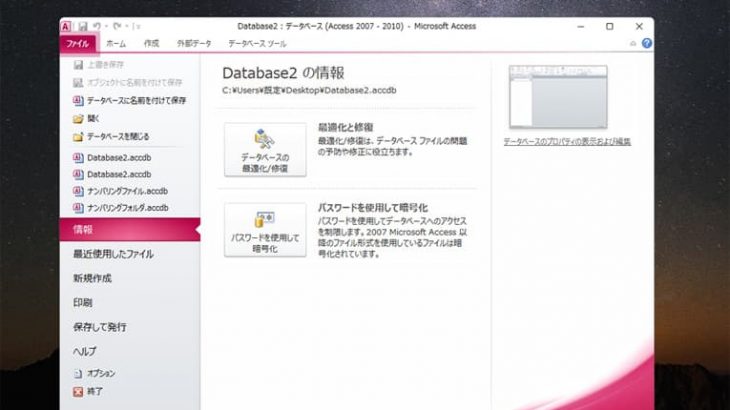
Task: Switch to the ホーム ribbon tab
Action: pos(116,44)
